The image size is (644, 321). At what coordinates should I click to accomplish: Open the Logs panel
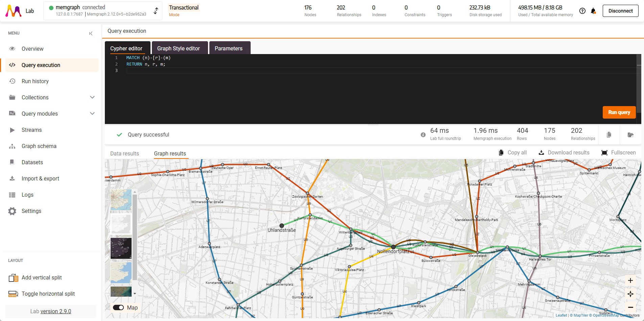27,195
